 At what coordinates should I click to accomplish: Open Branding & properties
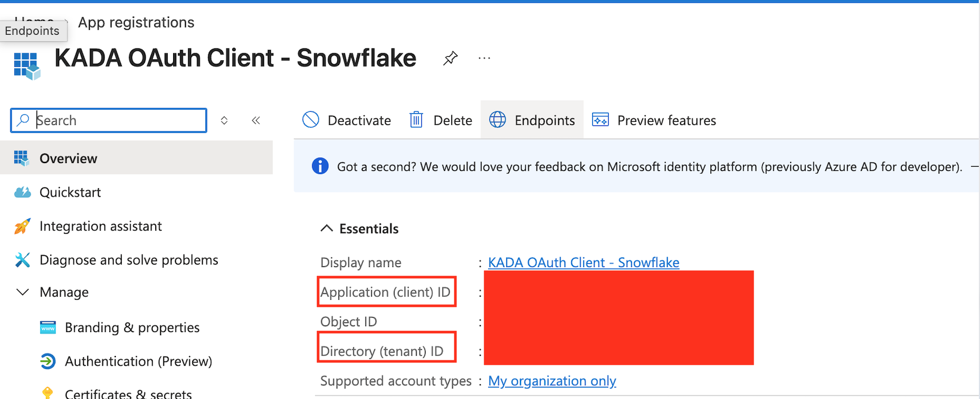pos(132,327)
